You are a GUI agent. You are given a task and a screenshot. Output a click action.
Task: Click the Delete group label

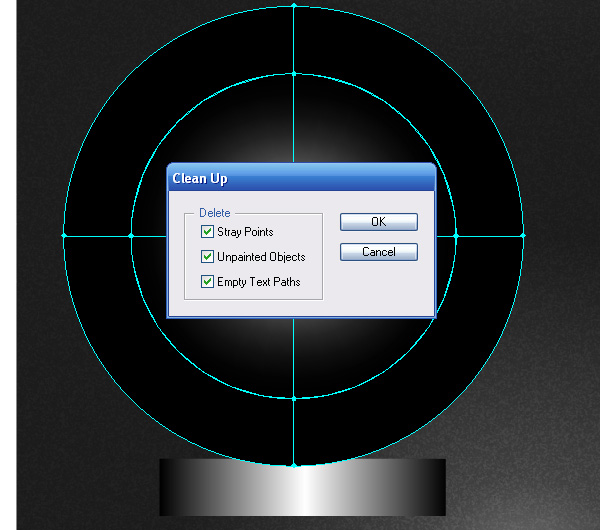215,213
